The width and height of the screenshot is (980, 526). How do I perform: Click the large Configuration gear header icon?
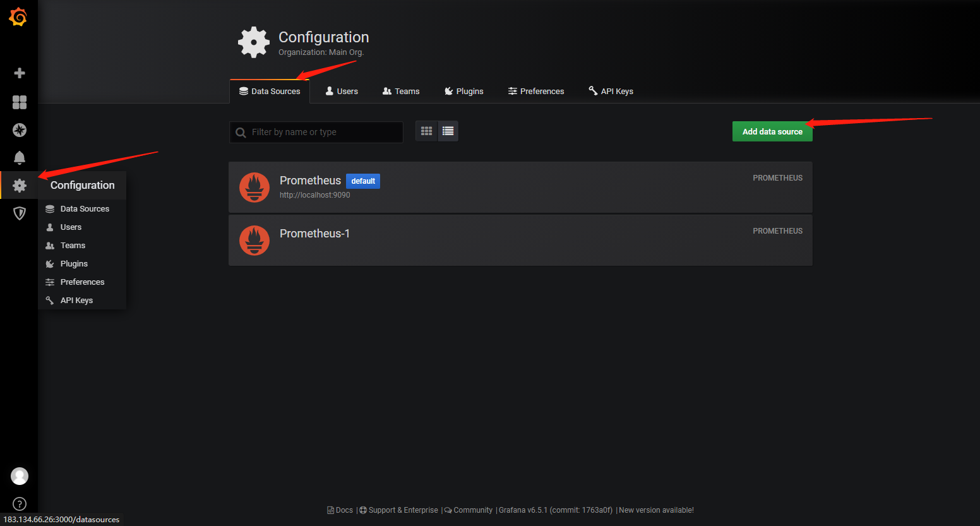tap(254, 42)
